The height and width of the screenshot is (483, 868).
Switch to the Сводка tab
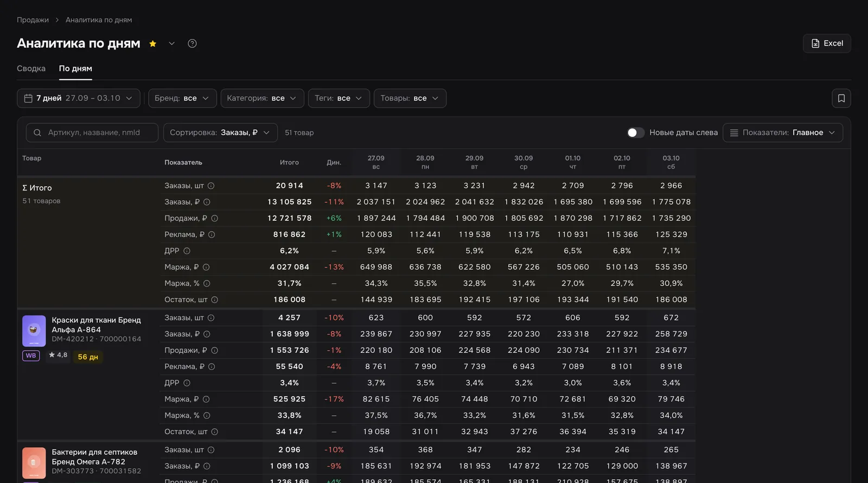31,68
